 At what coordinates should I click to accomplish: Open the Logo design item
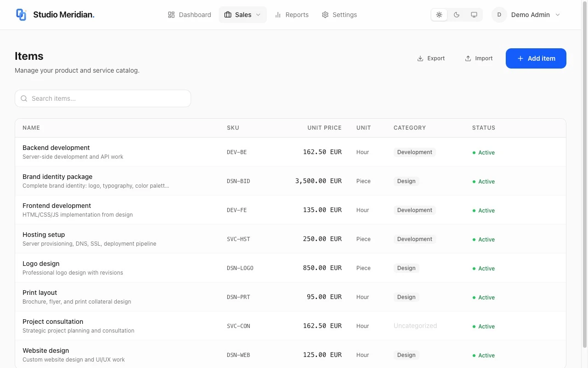coord(41,264)
